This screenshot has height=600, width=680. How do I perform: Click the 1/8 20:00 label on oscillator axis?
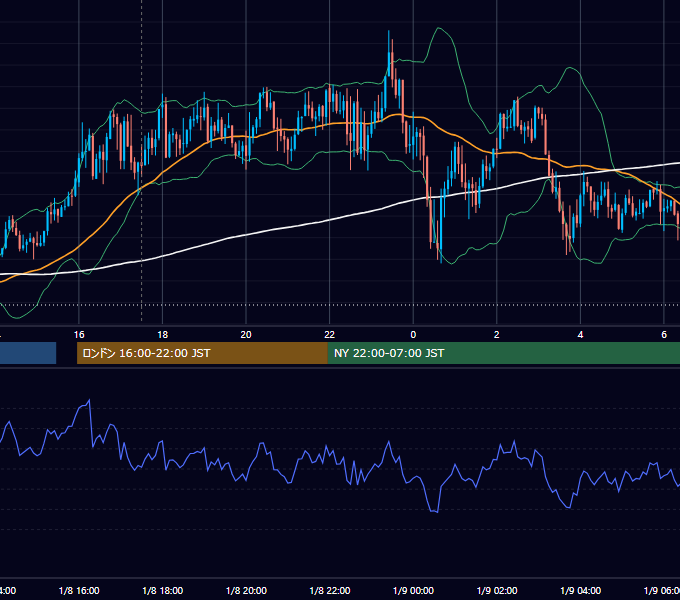(x=246, y=591)
